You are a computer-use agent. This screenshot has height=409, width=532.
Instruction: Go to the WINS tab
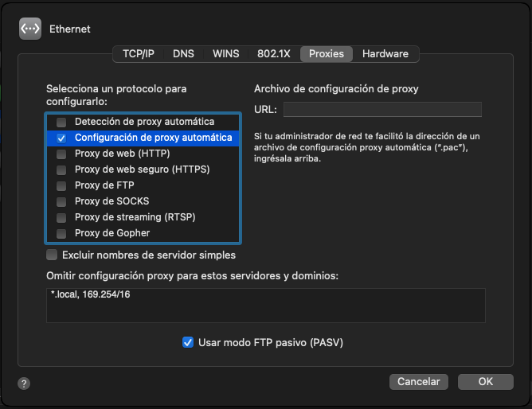point(225,54)
